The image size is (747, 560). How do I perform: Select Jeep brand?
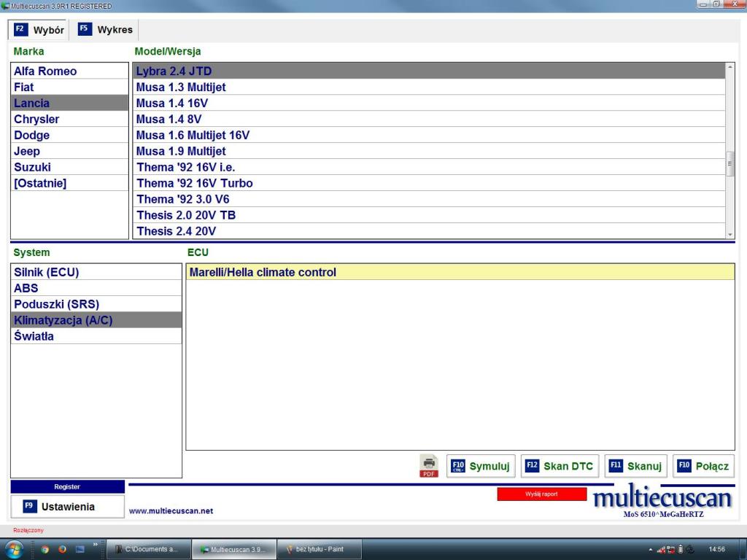pos(69,151)
